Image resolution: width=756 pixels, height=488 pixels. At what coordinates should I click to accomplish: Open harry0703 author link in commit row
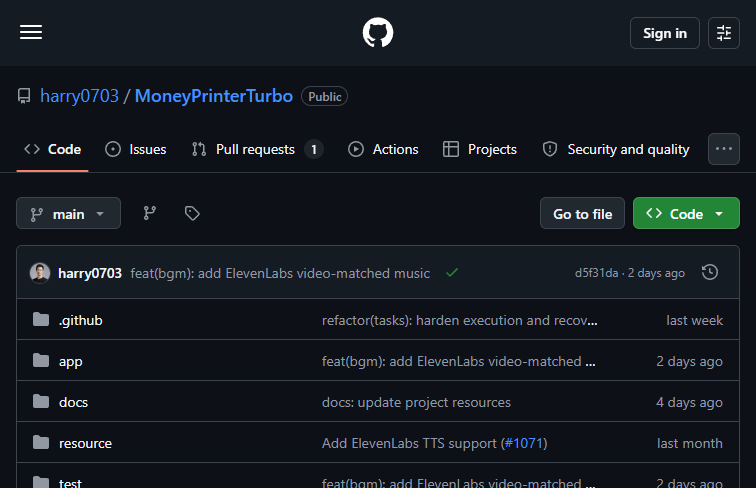click(90, 273)
